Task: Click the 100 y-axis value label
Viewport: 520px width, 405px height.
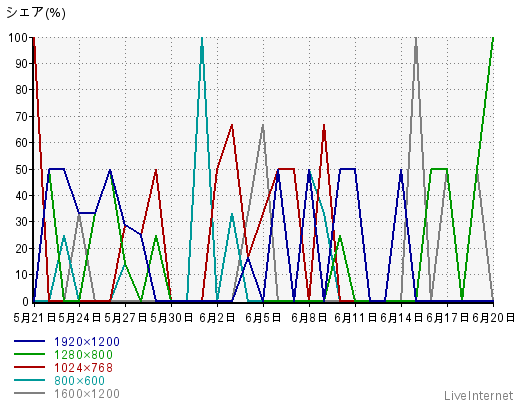Action: [x=18, y=37]
